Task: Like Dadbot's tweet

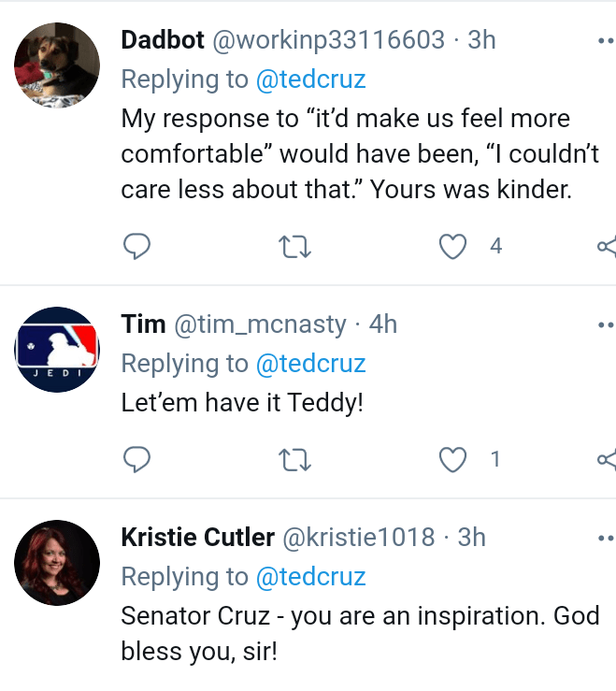Action: click(x=453, y=246)
